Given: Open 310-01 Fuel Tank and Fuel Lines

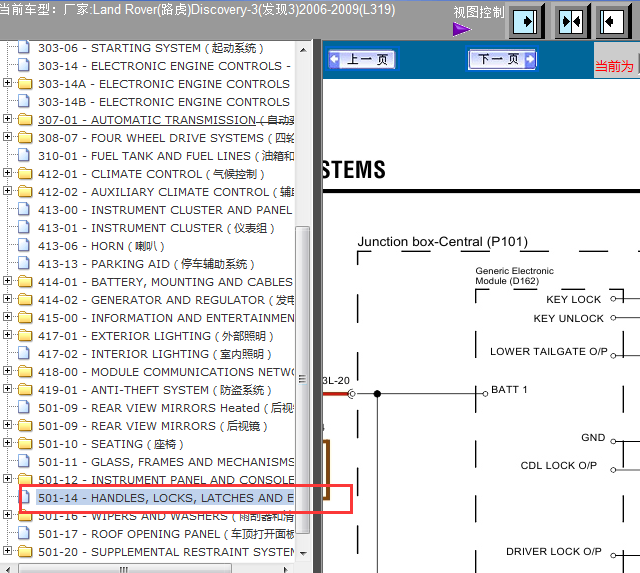Looking at the screenshot, I should (x=166, y=156).
